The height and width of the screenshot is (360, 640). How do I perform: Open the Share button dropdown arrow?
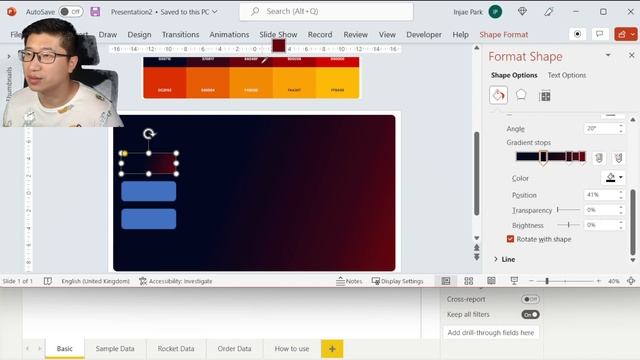click(x=633, y=34)
